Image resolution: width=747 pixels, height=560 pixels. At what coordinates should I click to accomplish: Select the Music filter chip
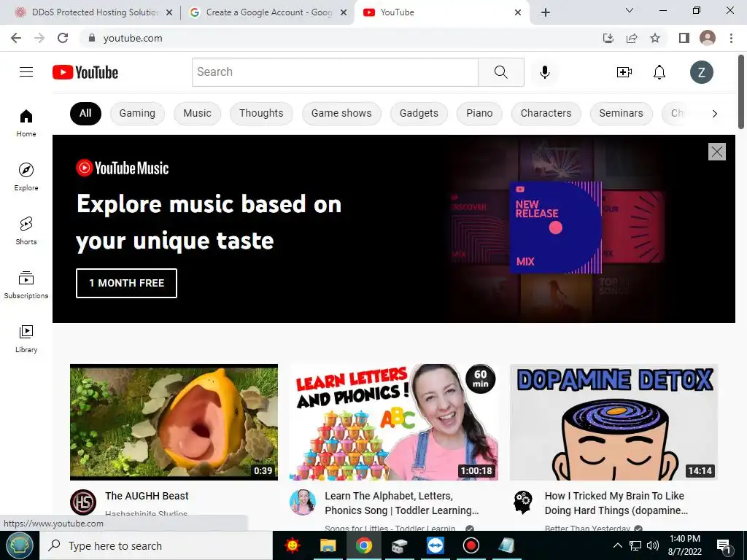197,113
